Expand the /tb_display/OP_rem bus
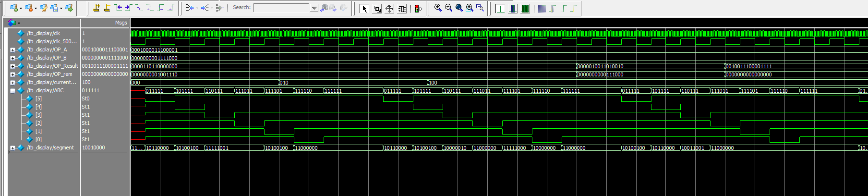Screen dimensions: 868x196 click(12, 74)
